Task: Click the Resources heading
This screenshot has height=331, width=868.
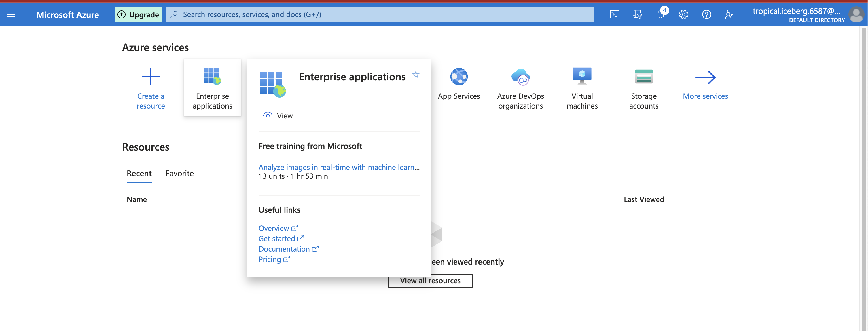Action: pos(145,147)
